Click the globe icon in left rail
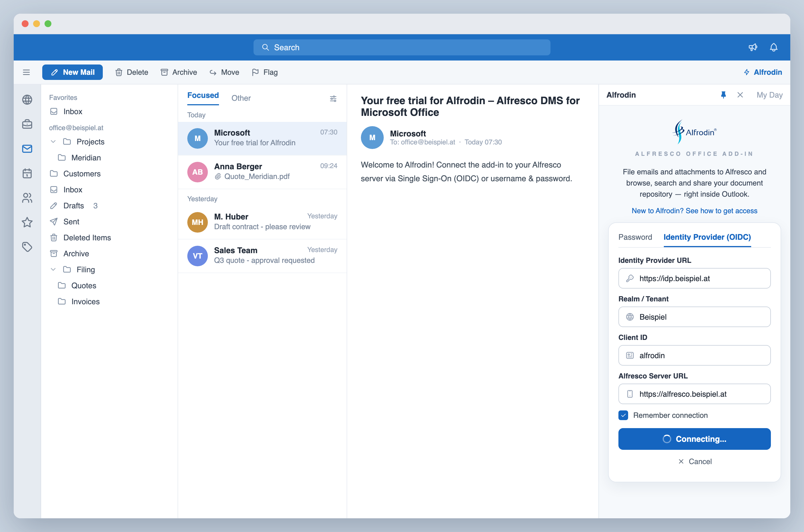Image resolution: width=804 pixels, height=532 pixels. (x=27, y=100)
